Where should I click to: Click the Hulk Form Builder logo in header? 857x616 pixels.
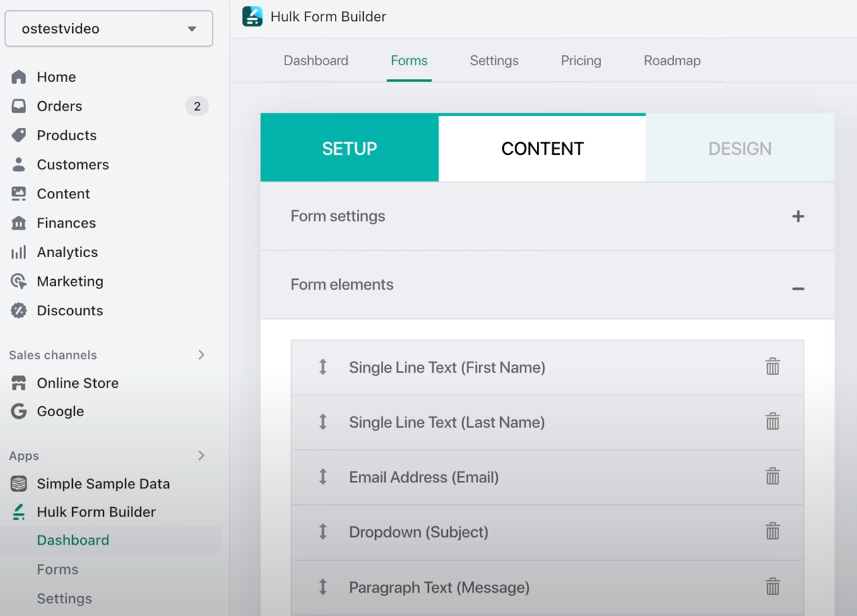[252, 17]
